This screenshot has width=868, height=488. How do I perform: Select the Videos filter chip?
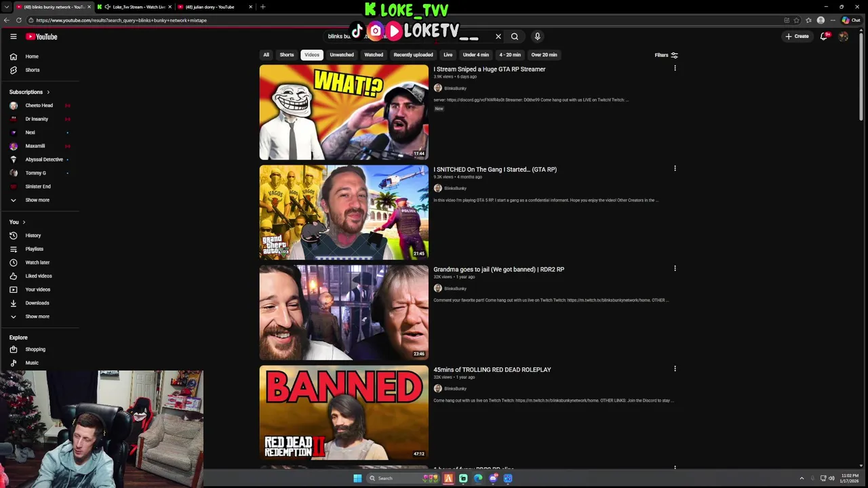pos(312,55)
